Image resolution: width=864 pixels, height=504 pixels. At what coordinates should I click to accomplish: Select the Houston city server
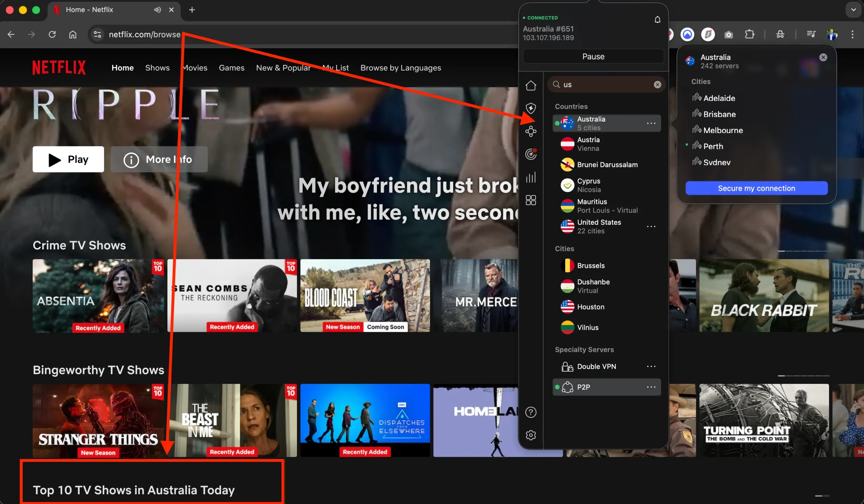pyautogui.click(x=591, y=307)
